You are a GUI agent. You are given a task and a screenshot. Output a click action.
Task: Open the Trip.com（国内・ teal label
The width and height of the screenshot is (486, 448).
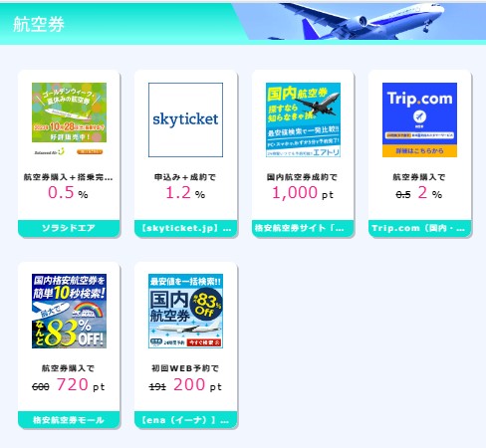pyautogui.click(x=419, y=228)
